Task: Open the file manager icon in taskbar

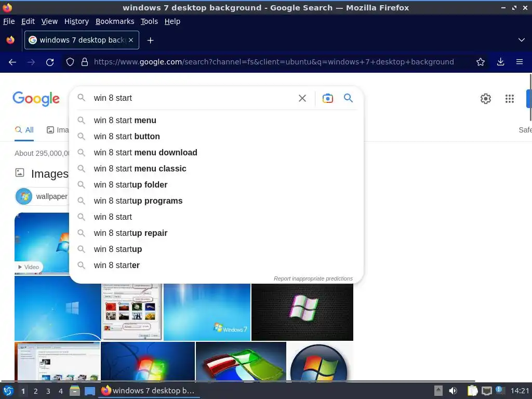Action: (75, 391)
